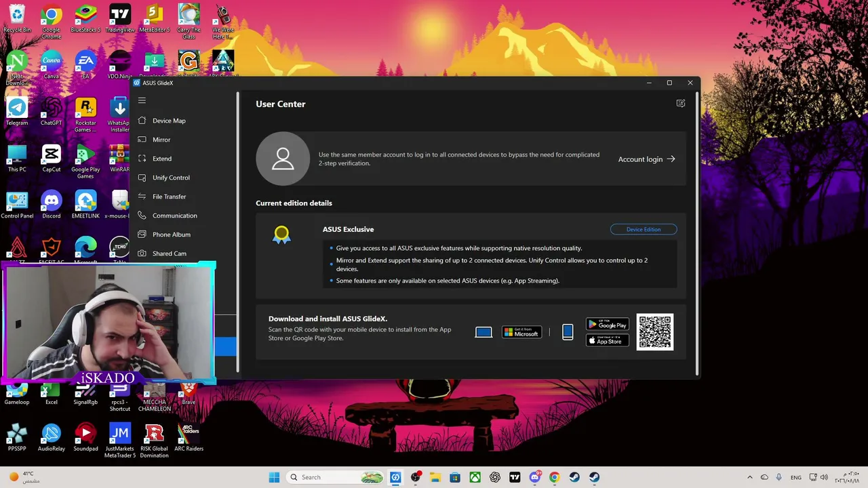The width and height of the screenshot is (868, 488).
Task: Select the Carry The Glass desktop icon
Action: tap(189, 22)
